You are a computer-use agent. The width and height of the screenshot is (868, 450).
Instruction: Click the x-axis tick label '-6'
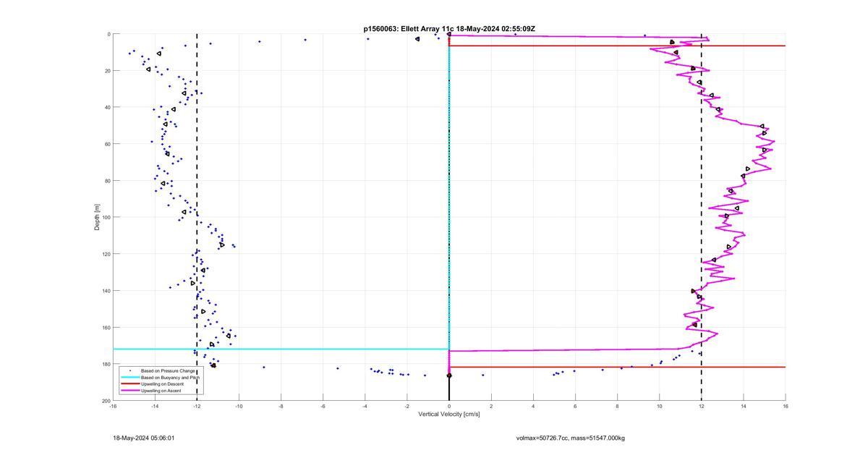323,406
